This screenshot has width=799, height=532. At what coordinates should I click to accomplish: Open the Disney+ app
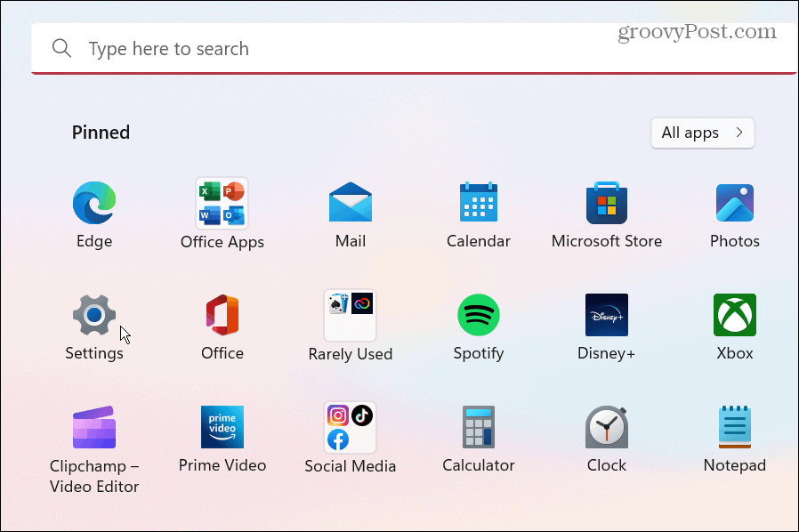pos(607,315)
